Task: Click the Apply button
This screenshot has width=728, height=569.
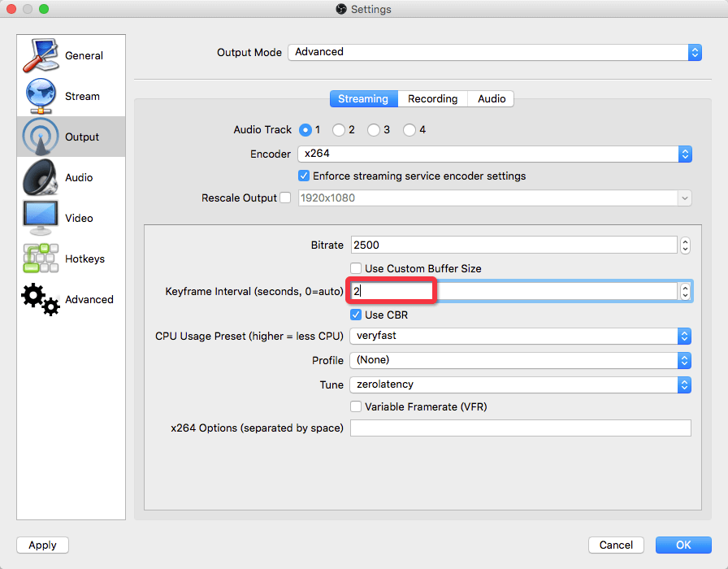Action: click(x=43, y=545)
